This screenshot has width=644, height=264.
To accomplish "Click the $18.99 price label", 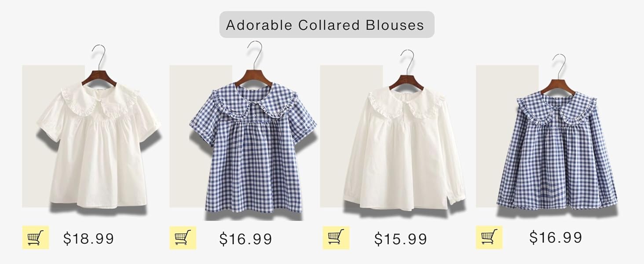I will coord(89,238).
